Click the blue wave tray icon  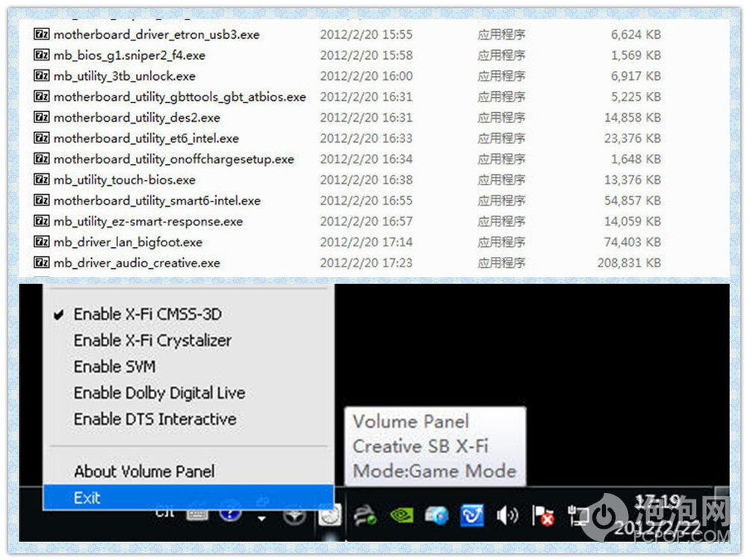[472, 514]
